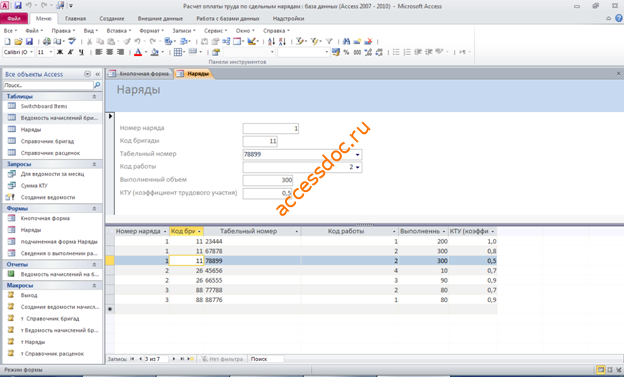Screen dimensions: 624x377
Task: Toggle align text left
Action: (x=99, y=52)
